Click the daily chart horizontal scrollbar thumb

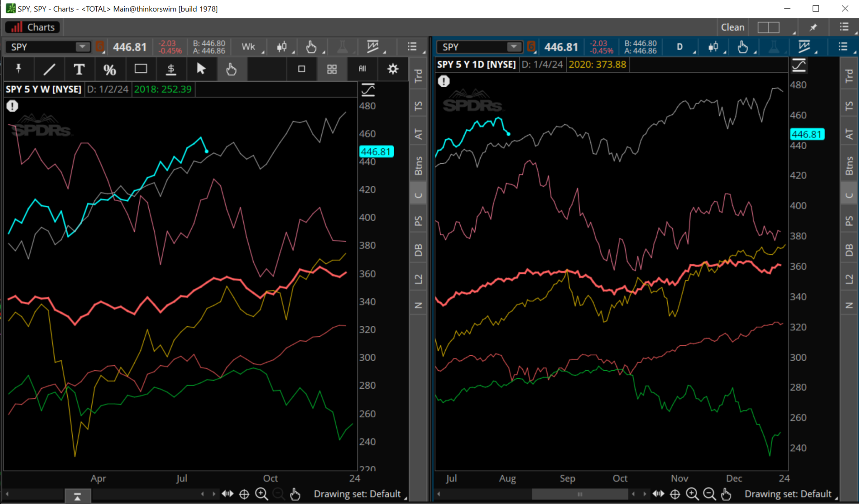coord(580,494)
